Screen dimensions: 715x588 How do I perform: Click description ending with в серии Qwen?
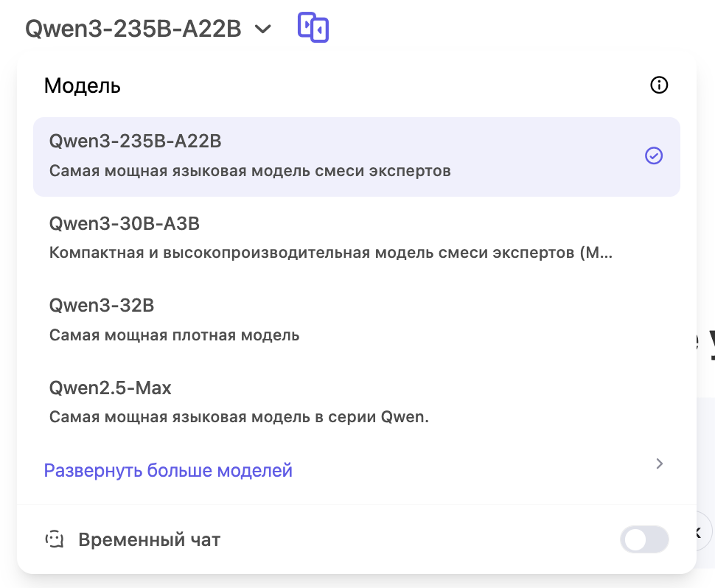[x=239, y=417]
